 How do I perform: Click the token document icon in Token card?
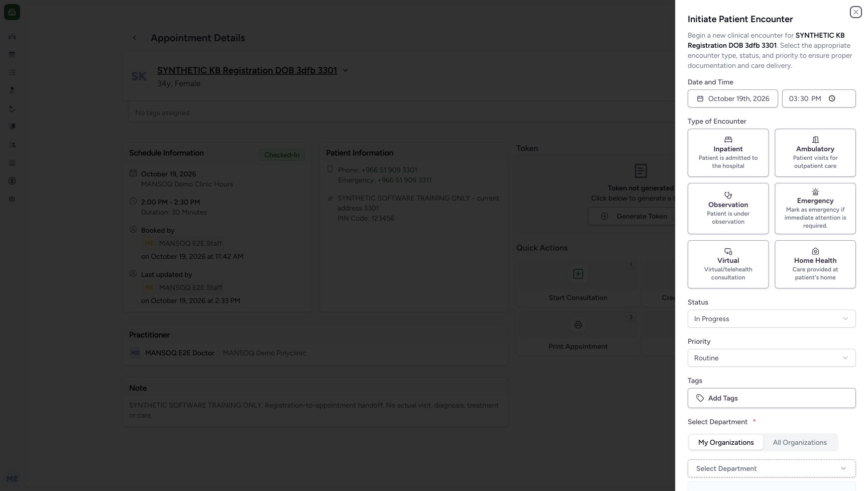640,171
